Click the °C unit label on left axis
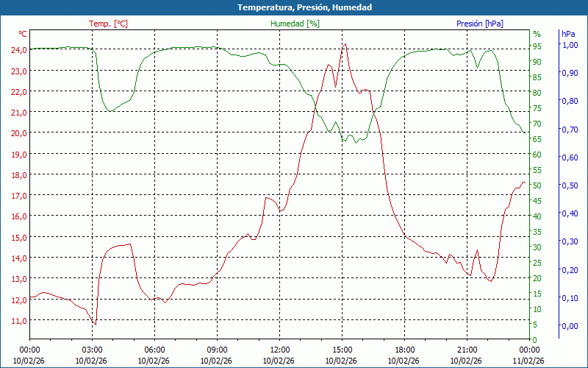This screenshot has height=368, width=588. (23, 34)
